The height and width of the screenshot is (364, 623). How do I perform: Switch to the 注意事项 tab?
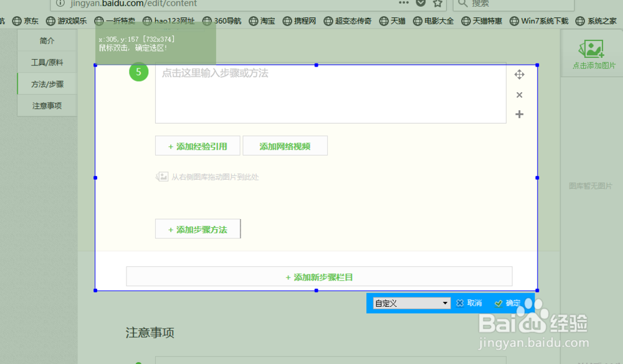tap(47, 105)
